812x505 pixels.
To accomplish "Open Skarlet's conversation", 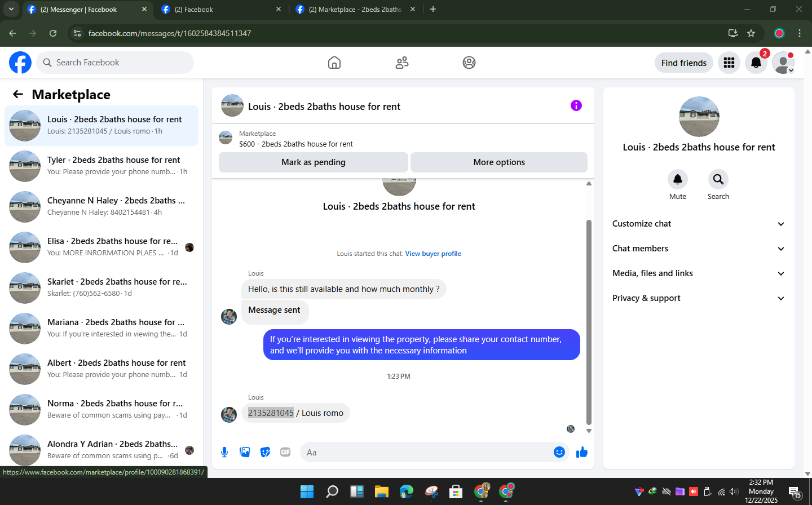I will pos(101,287).
